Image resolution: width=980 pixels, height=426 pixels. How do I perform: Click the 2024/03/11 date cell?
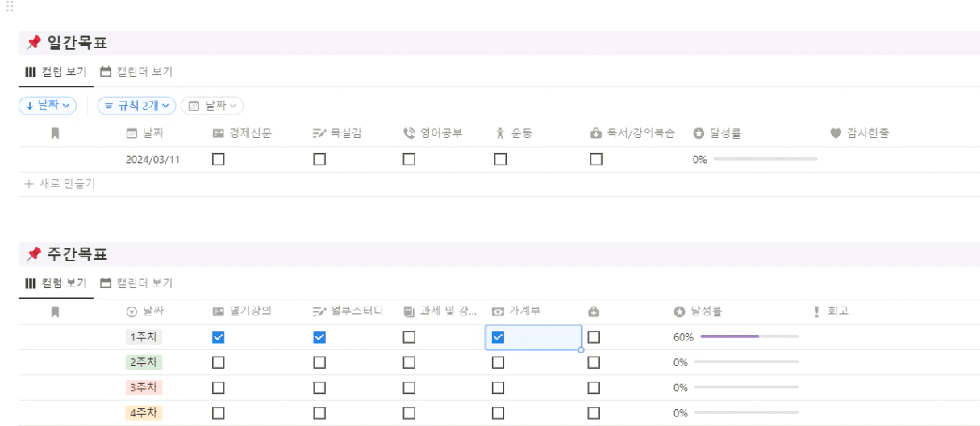pos(152,160)
